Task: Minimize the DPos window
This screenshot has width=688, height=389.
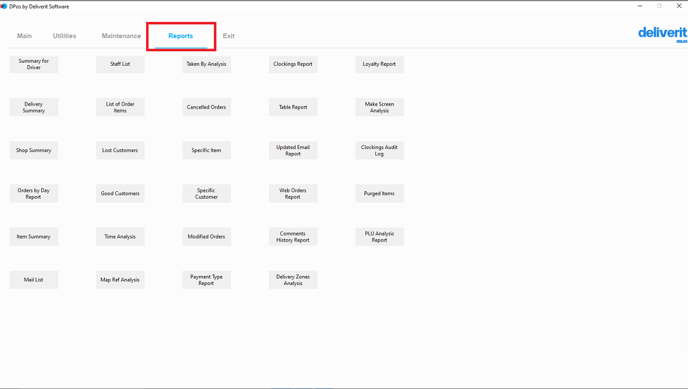Action: point(640,6)
